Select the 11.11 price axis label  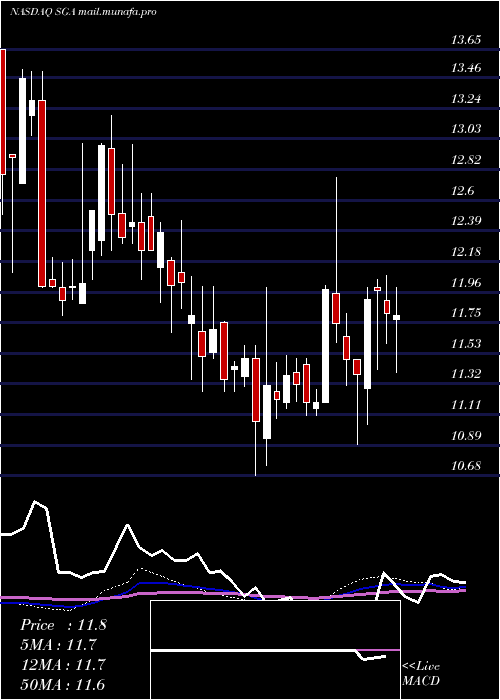coord(466,404)
